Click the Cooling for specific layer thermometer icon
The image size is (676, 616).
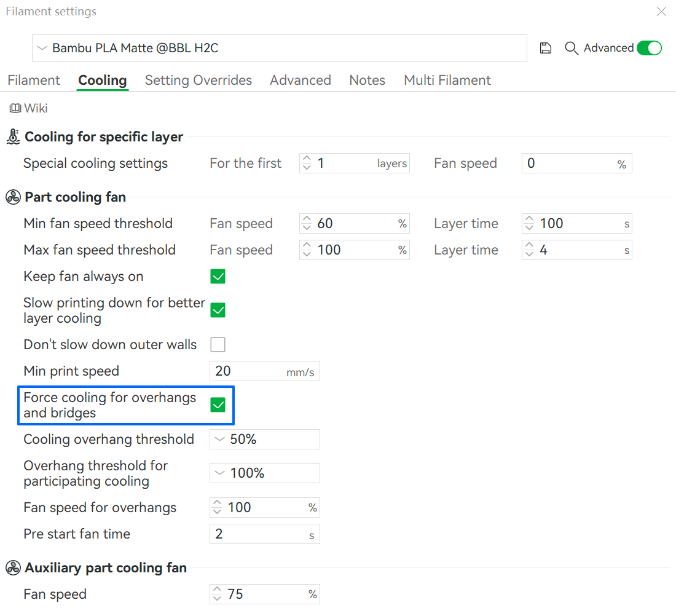(x=14, y=136)
